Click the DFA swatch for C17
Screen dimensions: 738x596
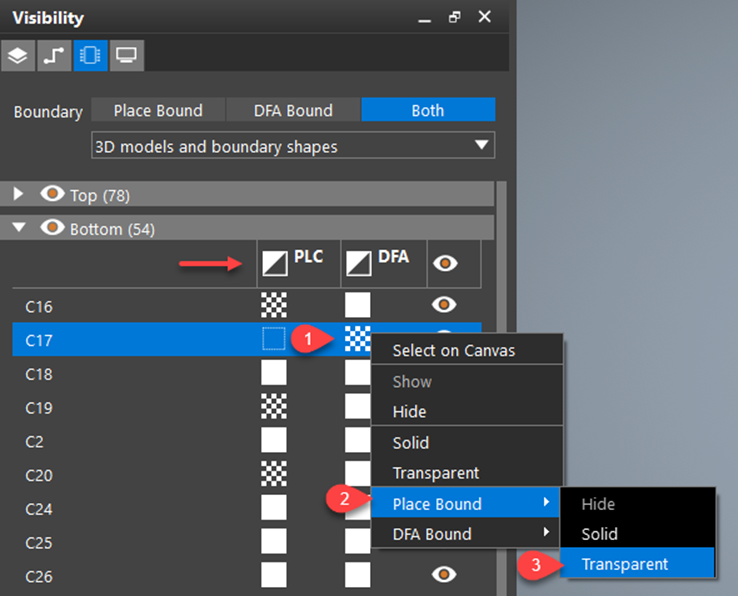click(358, 339)
